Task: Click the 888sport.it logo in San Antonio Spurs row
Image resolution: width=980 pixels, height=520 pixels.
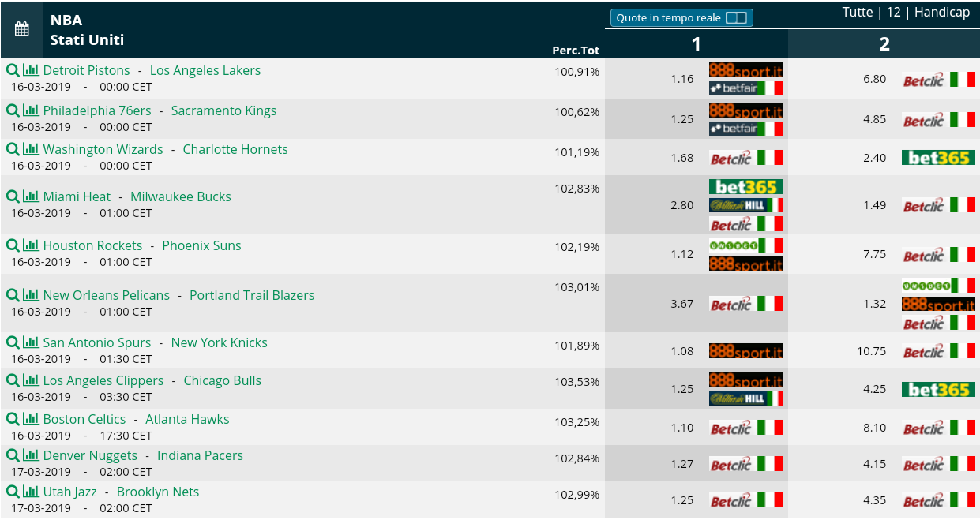Action: [745, 351]
